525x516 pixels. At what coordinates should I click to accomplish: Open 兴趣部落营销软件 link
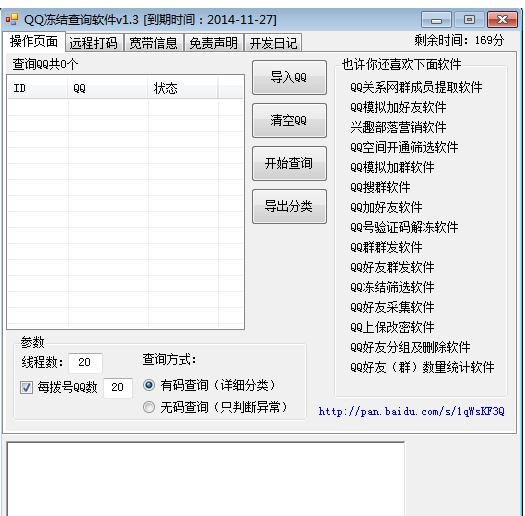[x=398, y=128]
